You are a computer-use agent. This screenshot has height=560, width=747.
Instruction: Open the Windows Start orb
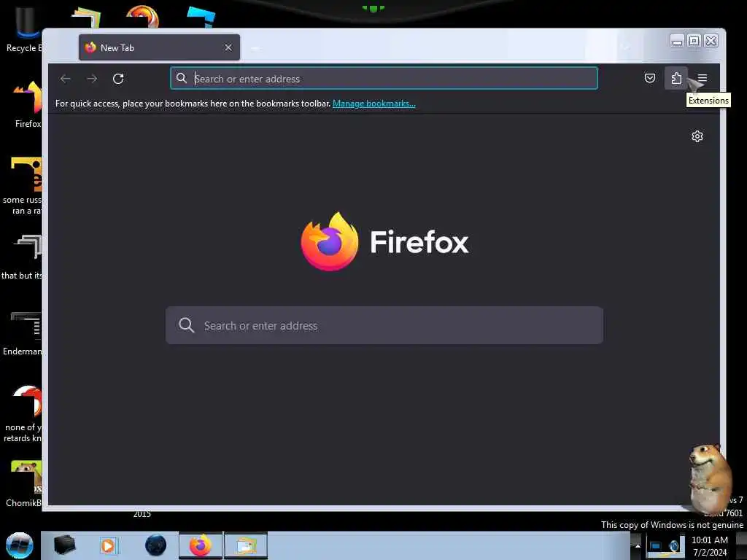20,545
